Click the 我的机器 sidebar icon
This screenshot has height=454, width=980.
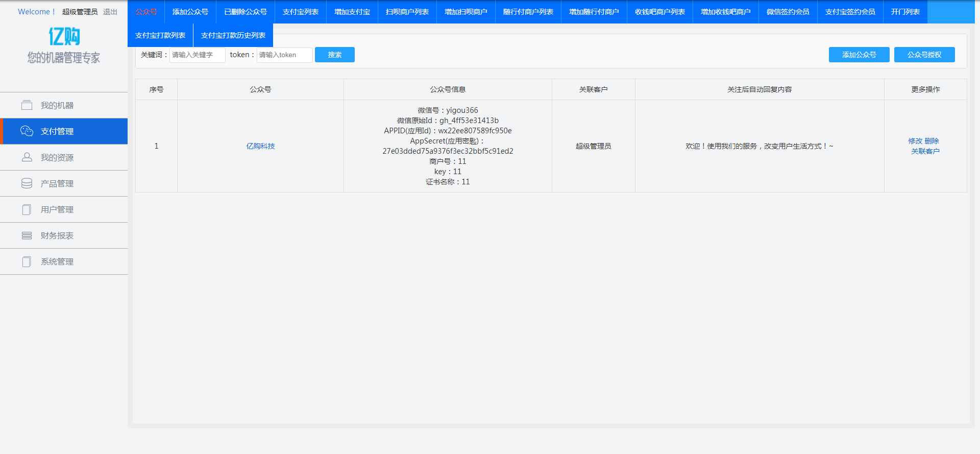coord(27,105)
